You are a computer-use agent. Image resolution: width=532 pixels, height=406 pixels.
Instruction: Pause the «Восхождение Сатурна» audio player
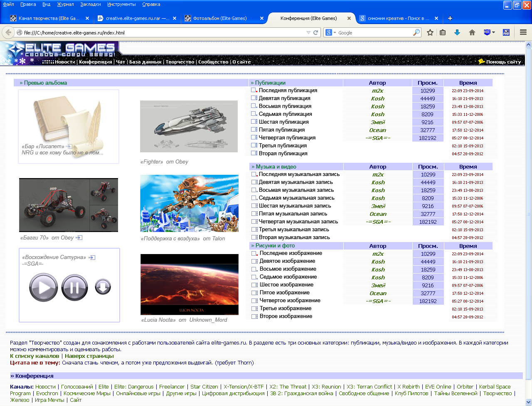pyautogui.click(x=75, y=287)
